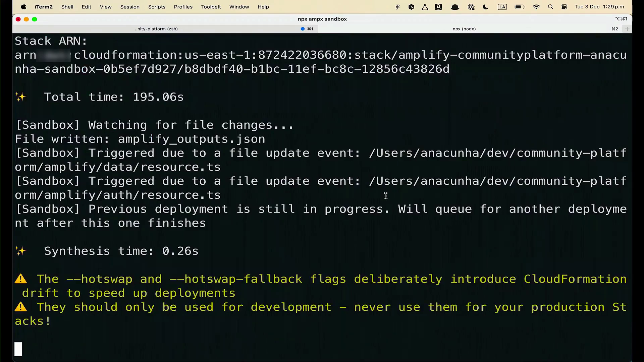Open the Toolbelt menu
644x362 pixels.
pos(211,7)
